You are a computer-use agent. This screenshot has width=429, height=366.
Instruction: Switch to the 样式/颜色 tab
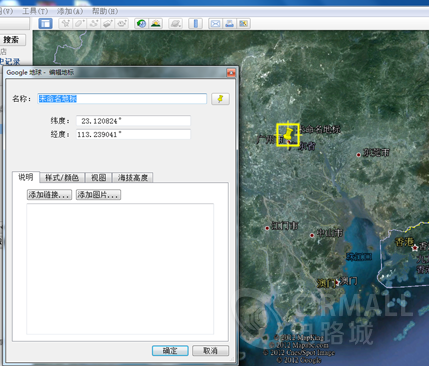pos(62,178)
